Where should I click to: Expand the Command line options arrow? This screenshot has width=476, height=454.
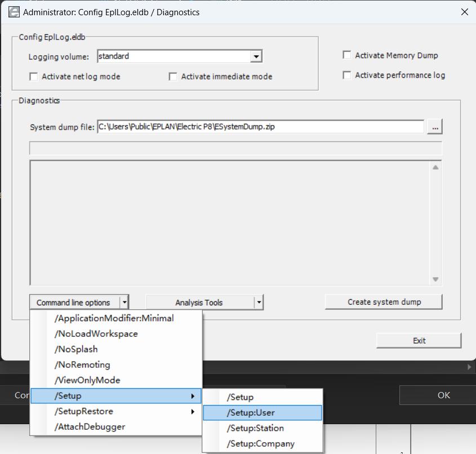pyautogui.click(x=124, y=302)
